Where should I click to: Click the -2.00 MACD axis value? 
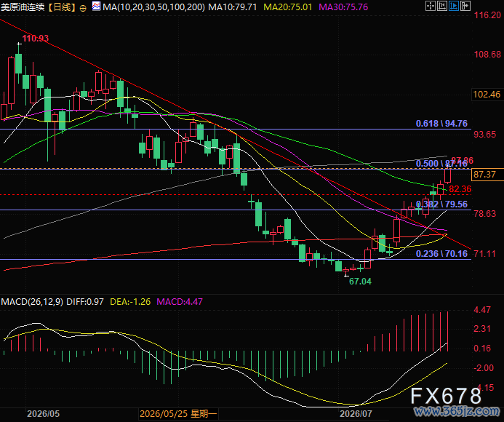tap(484, 368)
